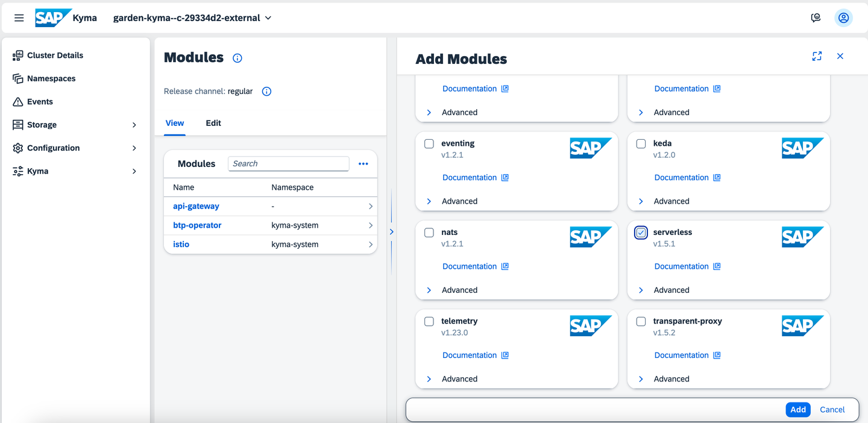
Task: Click external link icon of telemetry Documentation
Action: tap(505, 356)
